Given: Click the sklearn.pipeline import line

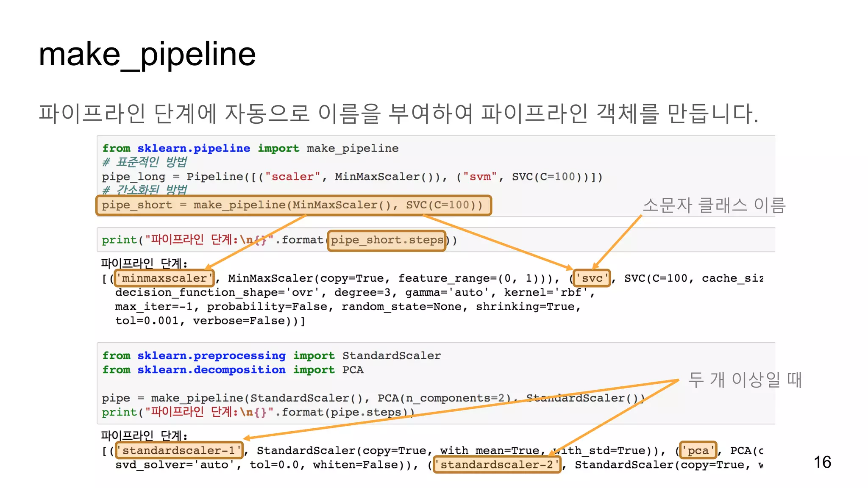Looking at the screenshot, I should tap(250, 148).
